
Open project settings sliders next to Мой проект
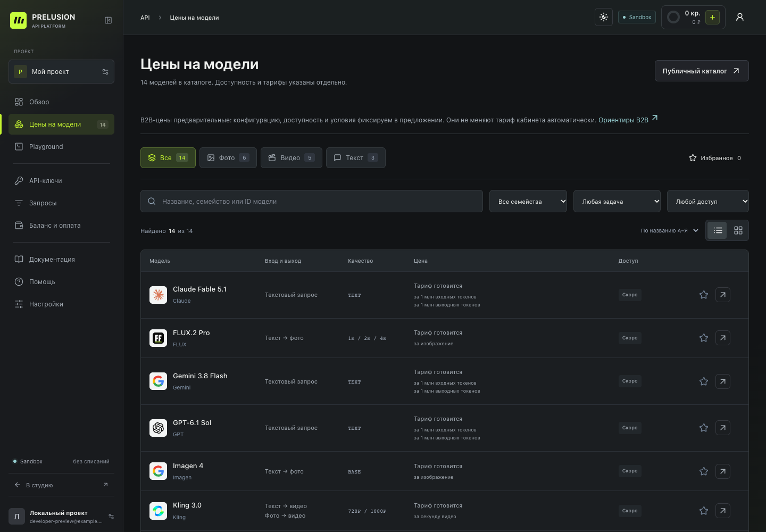tap(105, 72)
